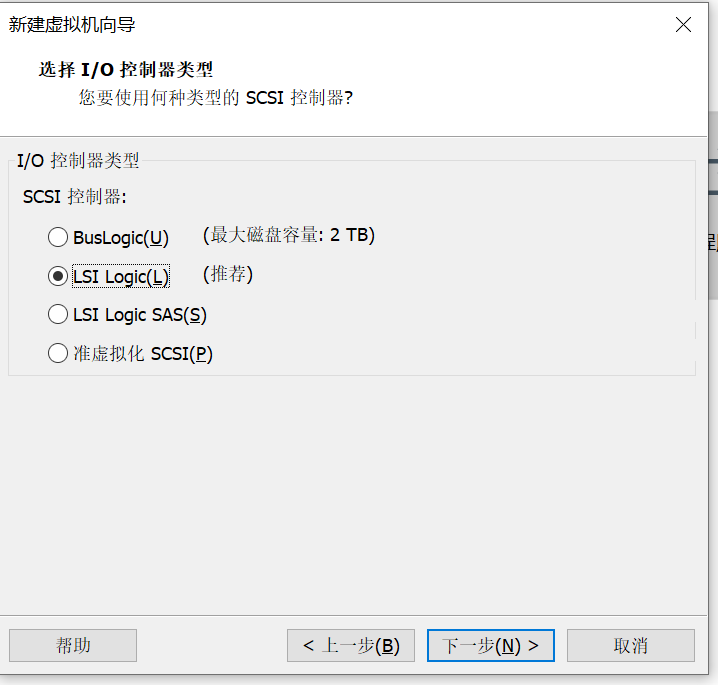The height and width of the screenshot is (685, 718).
Task: Click the 选择 I/O 控制器类型 heading
Action: tap(126, 70)
